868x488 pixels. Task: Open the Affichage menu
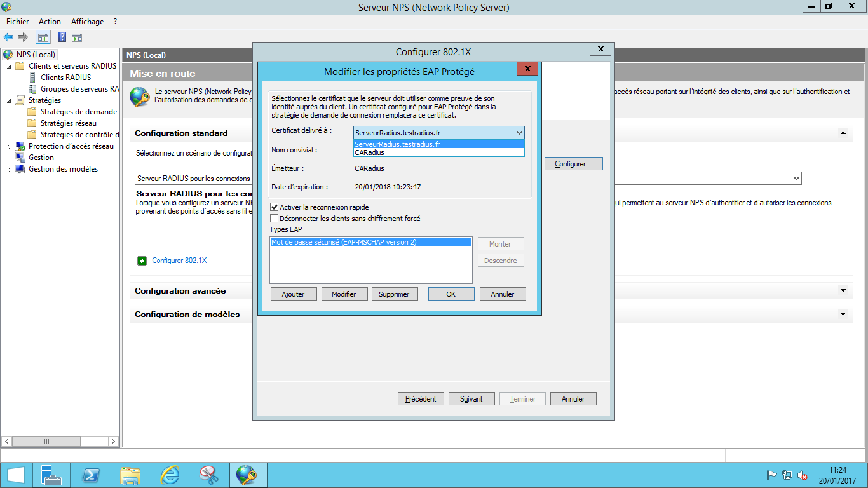coord(87,22)
